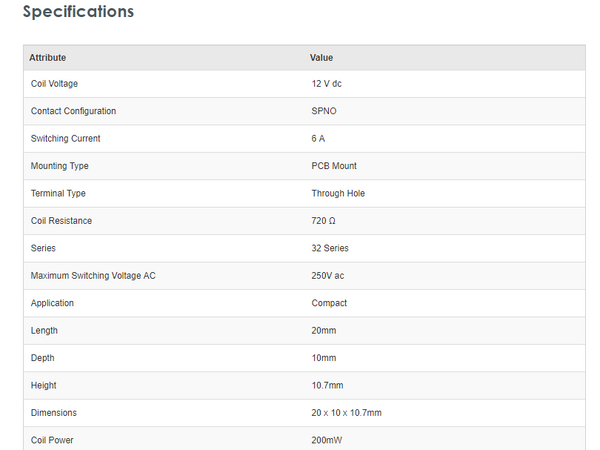The image size is (600, 450).
Task: Click the Coil Voltage attribute label
Action: point(54,84)
